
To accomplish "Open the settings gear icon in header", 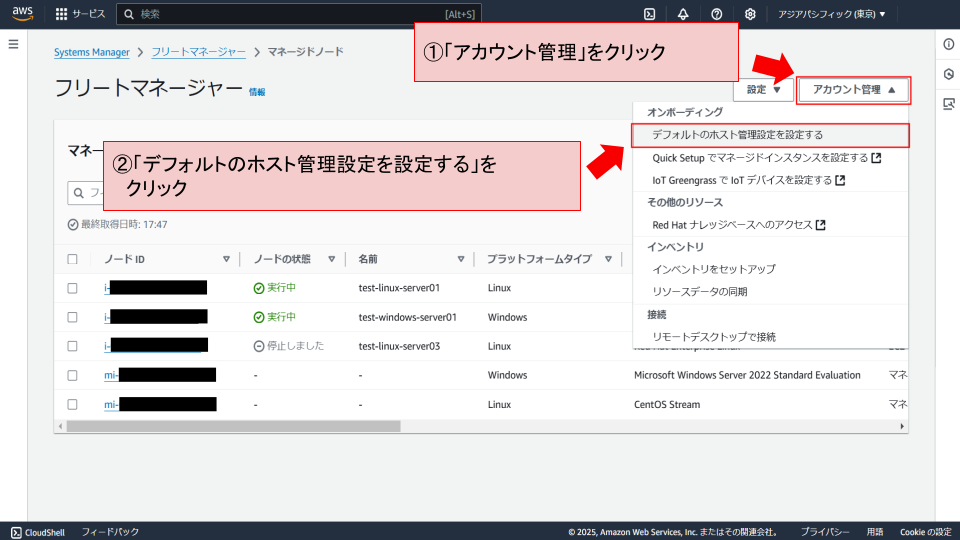I will click(750, 14).
